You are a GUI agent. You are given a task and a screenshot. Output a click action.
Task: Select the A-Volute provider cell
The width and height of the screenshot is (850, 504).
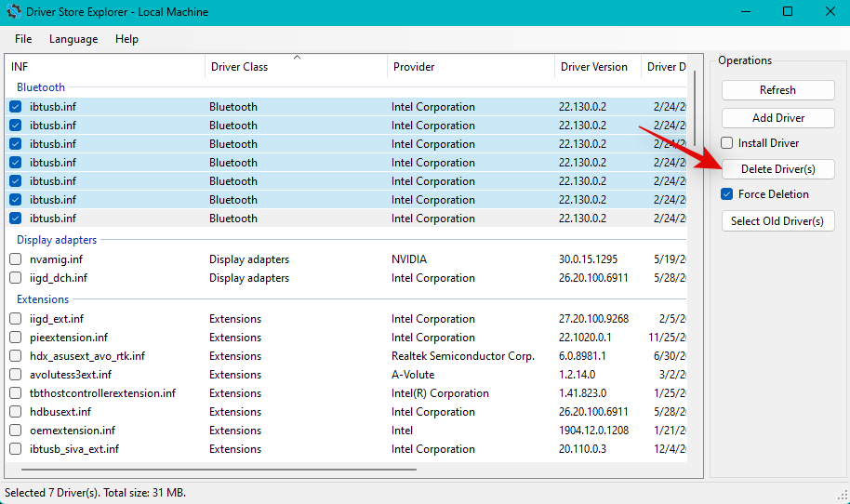(x=413, y=375)
